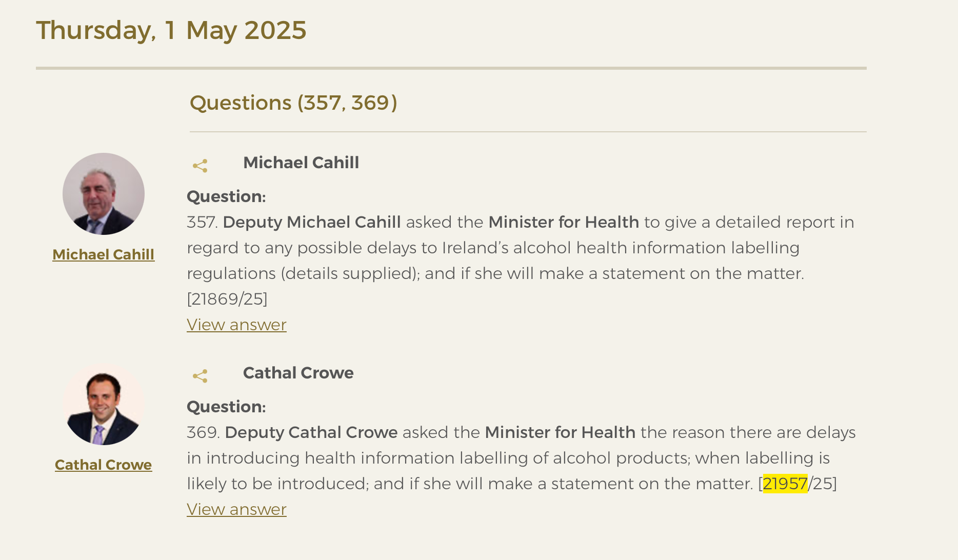Follow the Michael Cahill link under photo
Image resolution: width=958 pixels, height=560 pixels.
104,254
